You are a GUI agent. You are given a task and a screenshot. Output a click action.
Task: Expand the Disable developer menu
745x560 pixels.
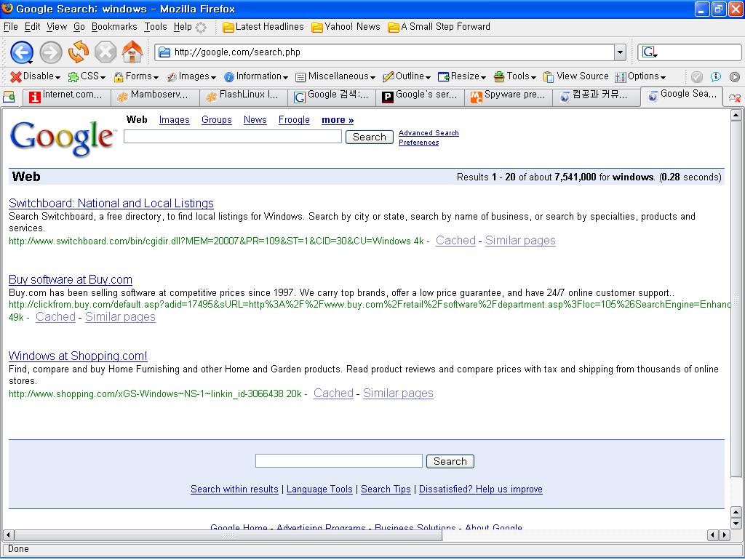(x=36, y=76)
